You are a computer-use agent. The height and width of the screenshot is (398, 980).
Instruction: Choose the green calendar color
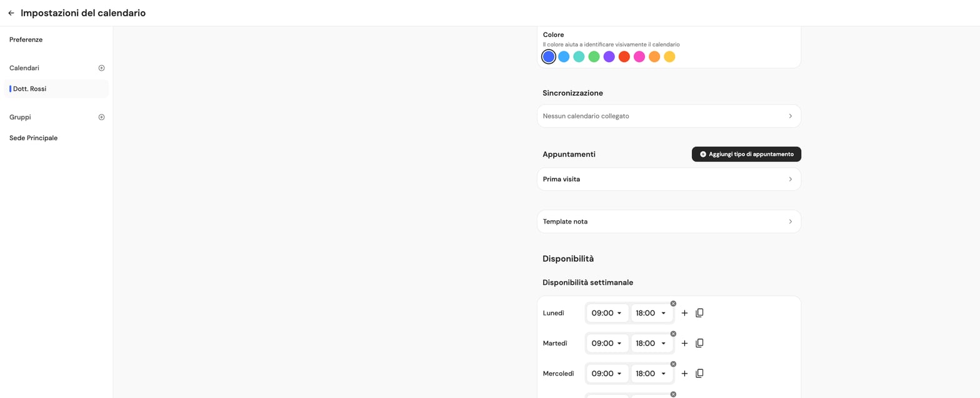click(594, 57)
